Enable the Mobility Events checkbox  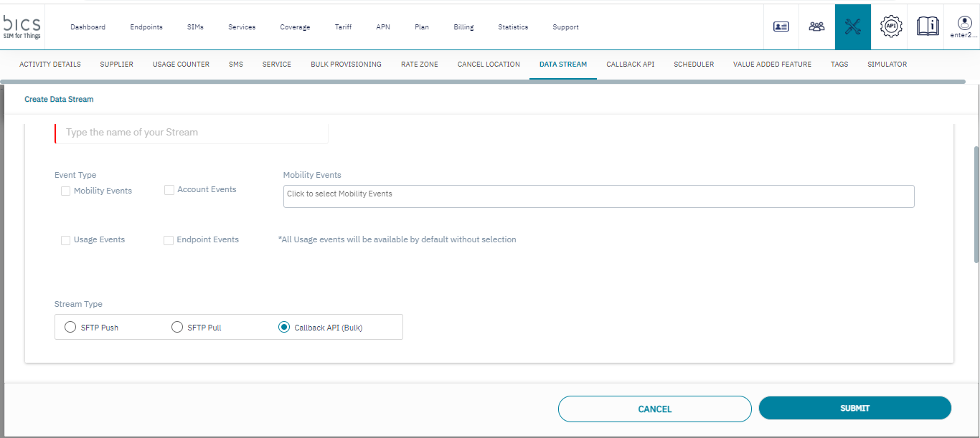[x=66, y=191]
